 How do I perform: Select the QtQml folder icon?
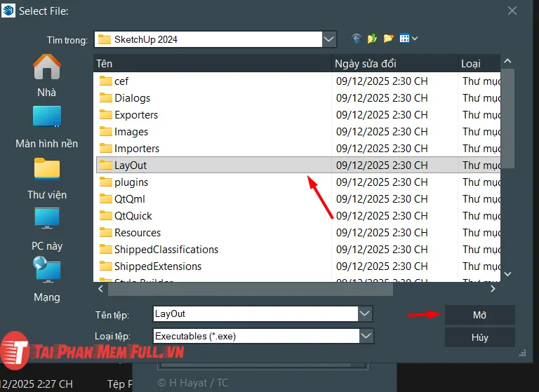click(105, 199)
